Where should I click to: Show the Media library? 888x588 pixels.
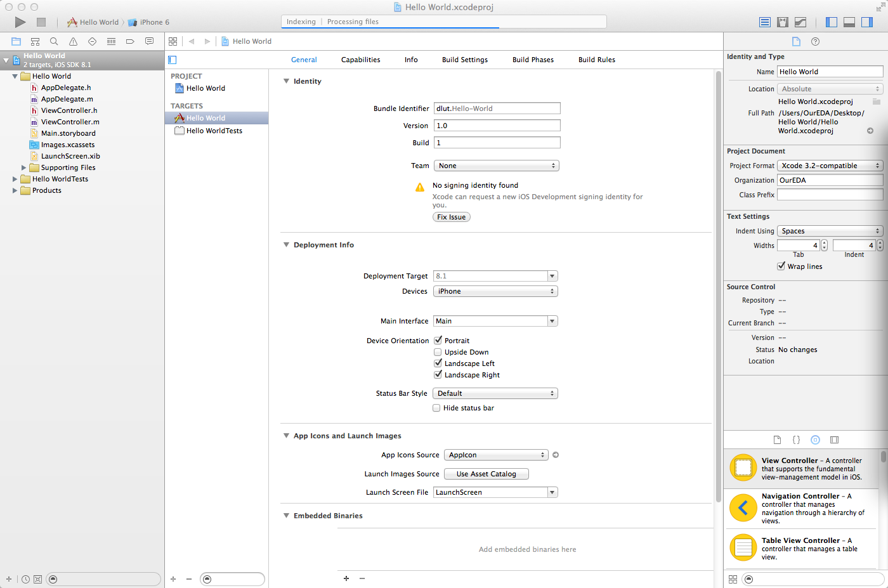pyautogui.click(x=835, y=440)
